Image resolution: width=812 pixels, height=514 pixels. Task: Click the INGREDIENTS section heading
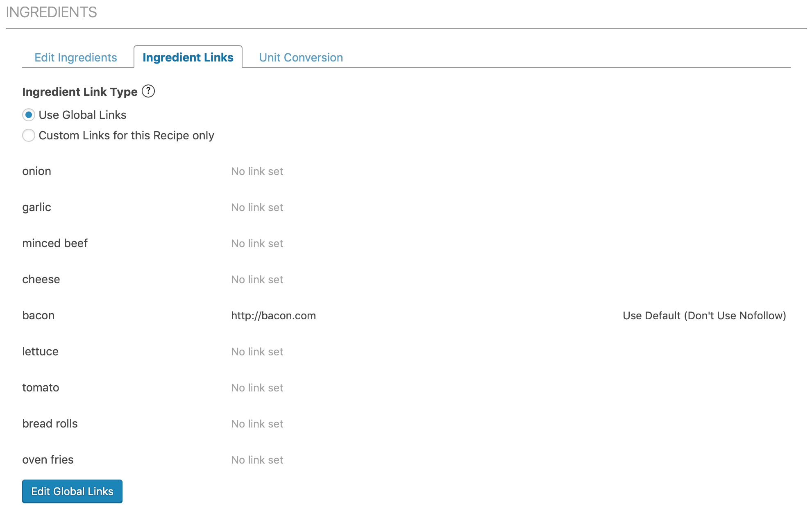tap(52, 12)
